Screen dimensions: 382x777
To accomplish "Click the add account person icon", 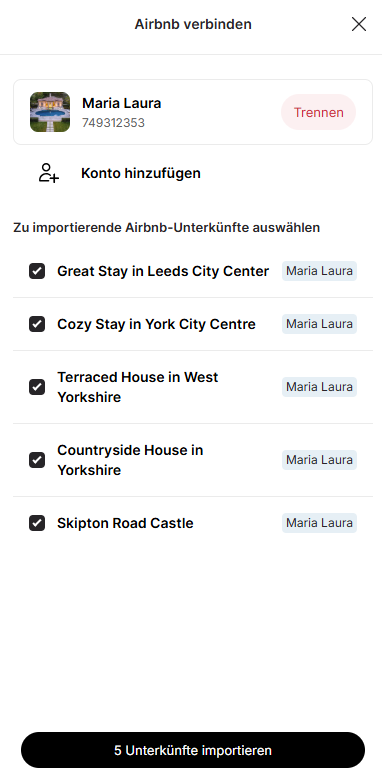I will point(49,173).
